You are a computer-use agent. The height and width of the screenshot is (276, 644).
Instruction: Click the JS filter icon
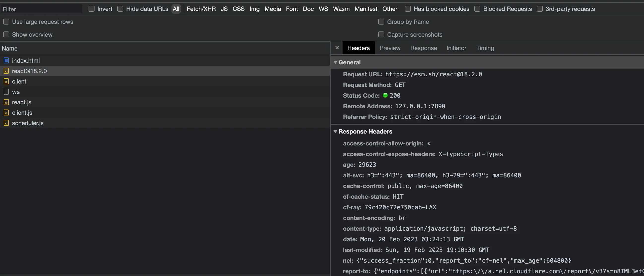[224, 9]
